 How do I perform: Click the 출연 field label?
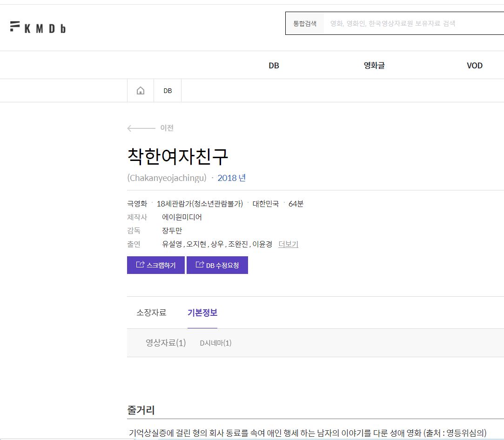click(x=134, y=244)
